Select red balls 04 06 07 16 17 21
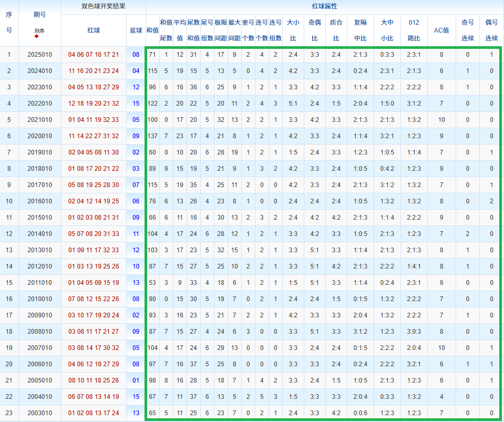504x422 pixels. [94, 55]
